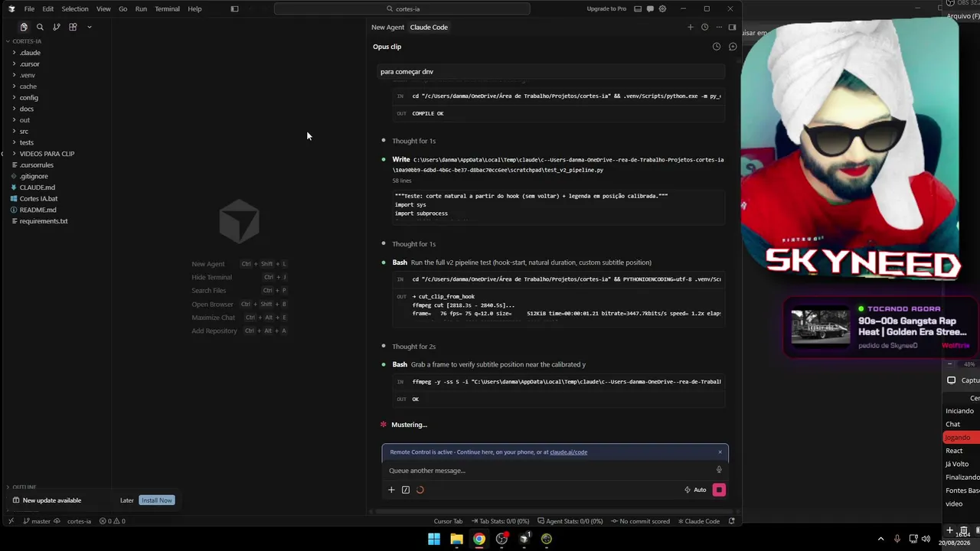Click Claude Code status bar item
Viewport: 980px width, 551px height.
tap(699, 521)
